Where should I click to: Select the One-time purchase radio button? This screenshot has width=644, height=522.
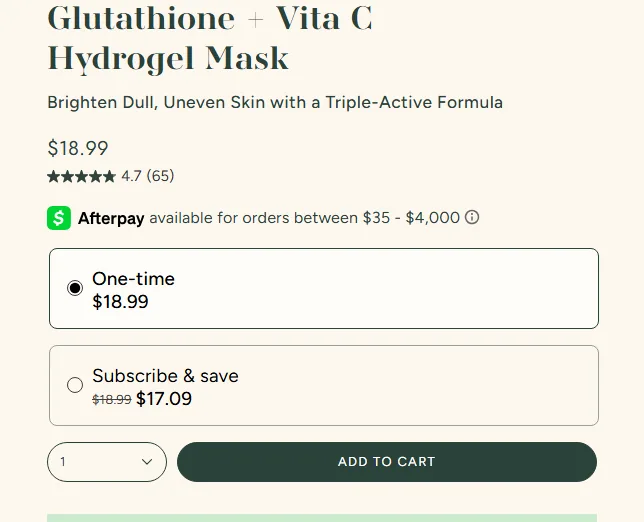click(75, 288)
